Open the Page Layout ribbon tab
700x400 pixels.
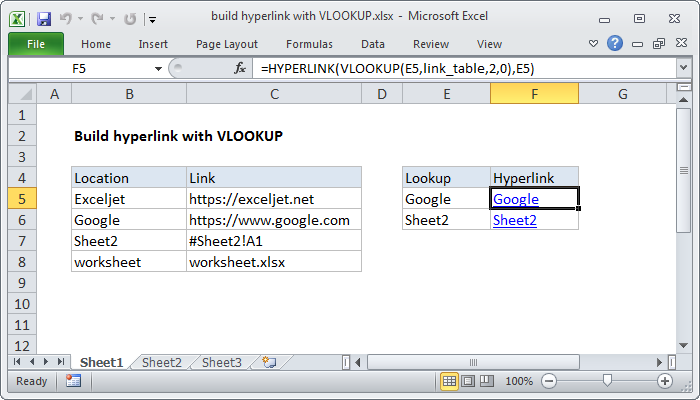click(227, 44)
